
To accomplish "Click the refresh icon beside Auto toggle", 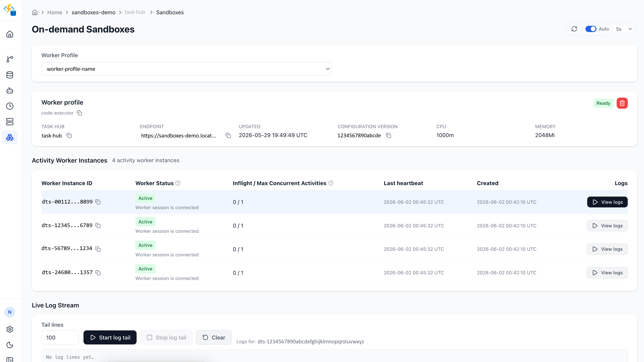I will [x=574, y=29].
